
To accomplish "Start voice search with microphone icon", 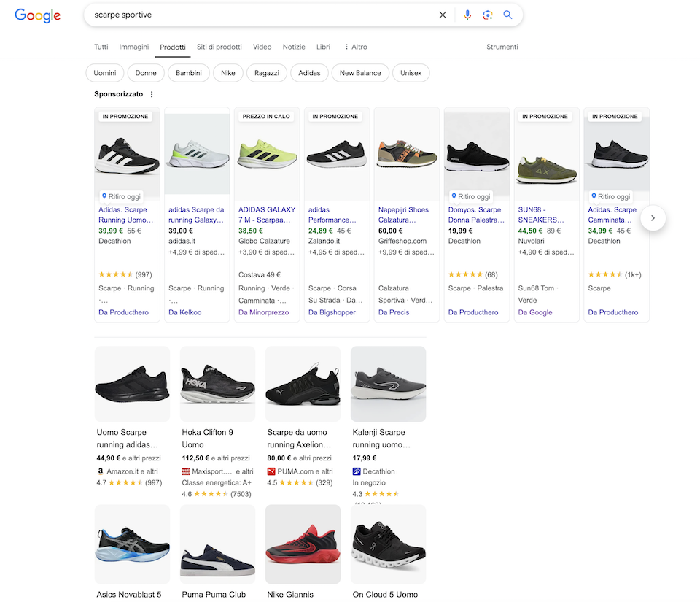I will pyautogui.click(x=467, y=15).
